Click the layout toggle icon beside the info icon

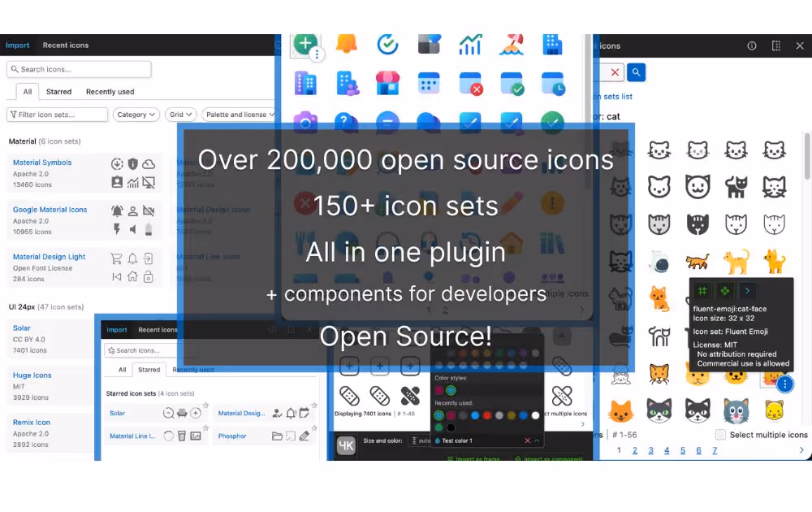point(775,46)
